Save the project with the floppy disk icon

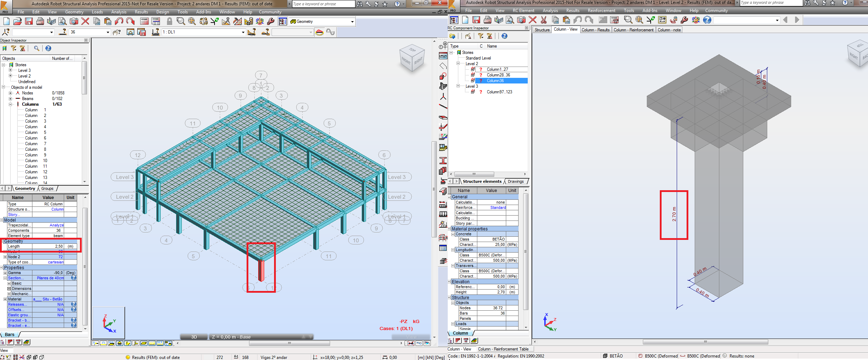point(29,21)
